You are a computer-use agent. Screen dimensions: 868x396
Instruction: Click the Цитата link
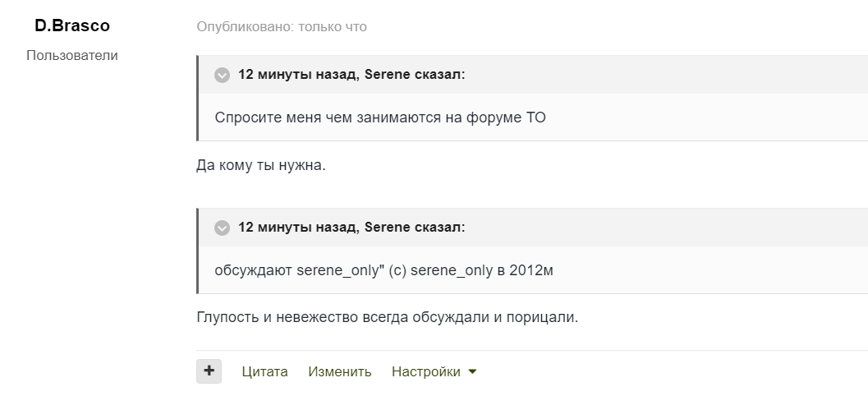pos(264,371)
